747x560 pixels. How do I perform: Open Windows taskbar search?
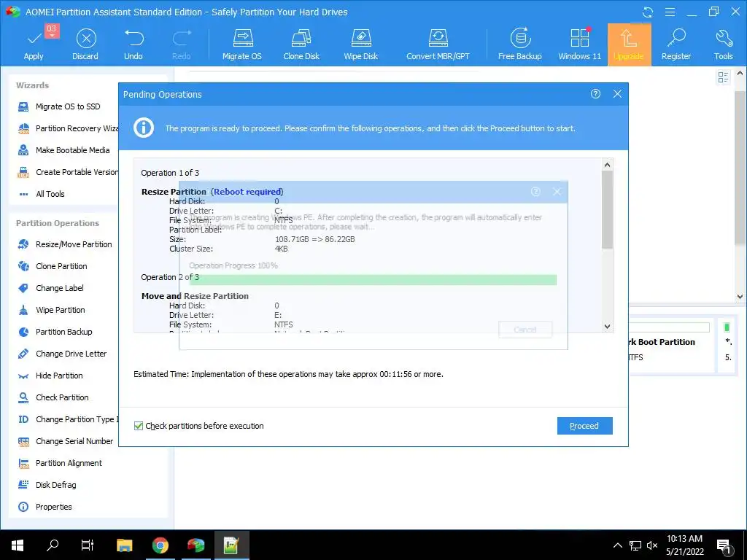pyautogui.click(x=52, y=545)
